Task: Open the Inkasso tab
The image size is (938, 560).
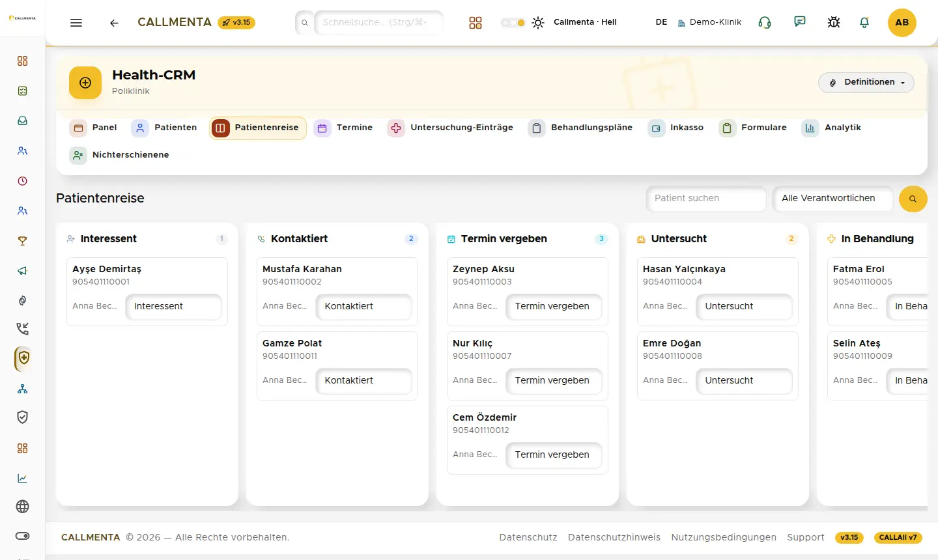Action: click(676, 128)
